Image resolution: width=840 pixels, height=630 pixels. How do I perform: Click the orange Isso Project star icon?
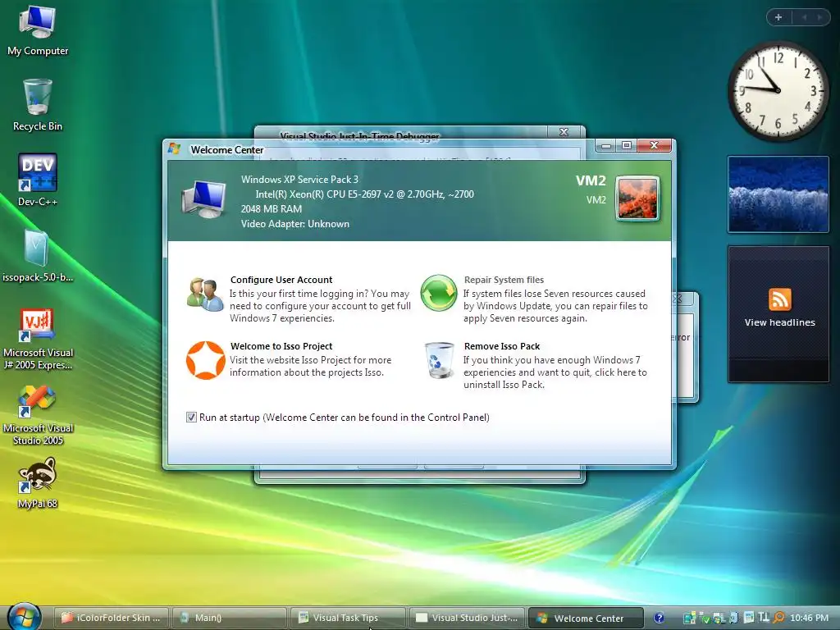coord(206,360)
